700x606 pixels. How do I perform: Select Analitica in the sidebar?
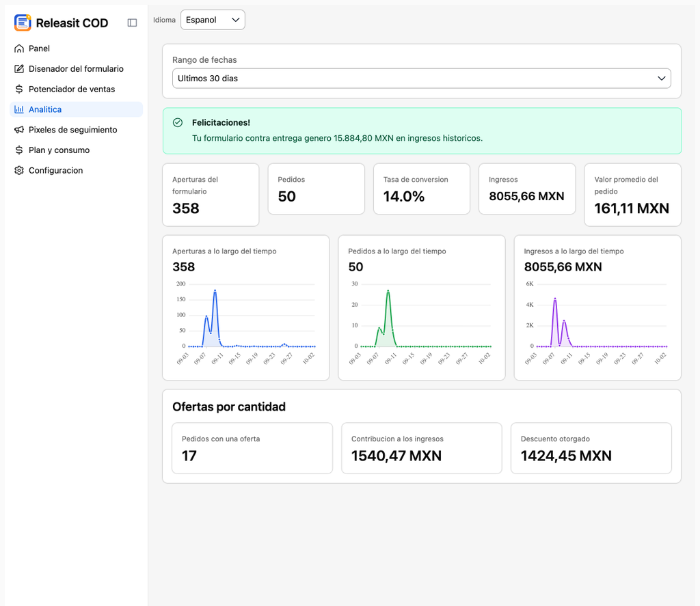coord(76,109)
